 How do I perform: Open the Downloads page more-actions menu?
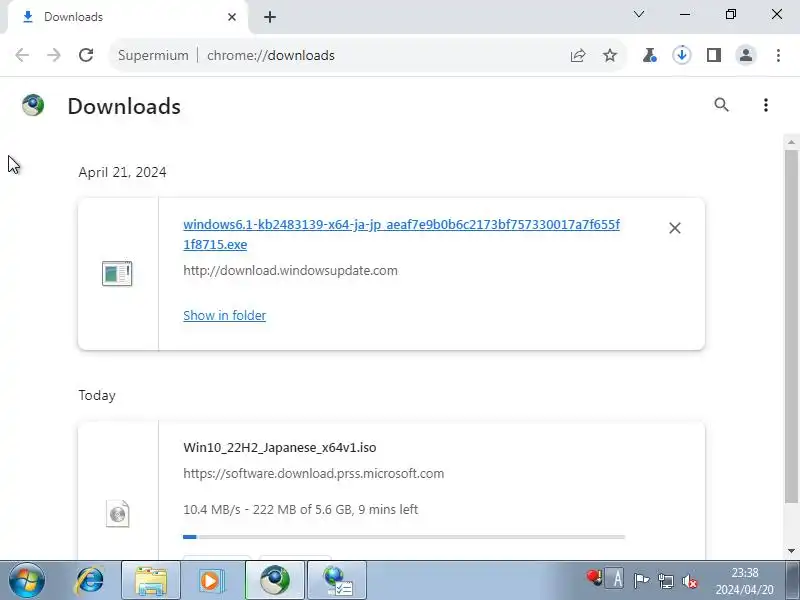pyautogui.click(x=766, y=105)
